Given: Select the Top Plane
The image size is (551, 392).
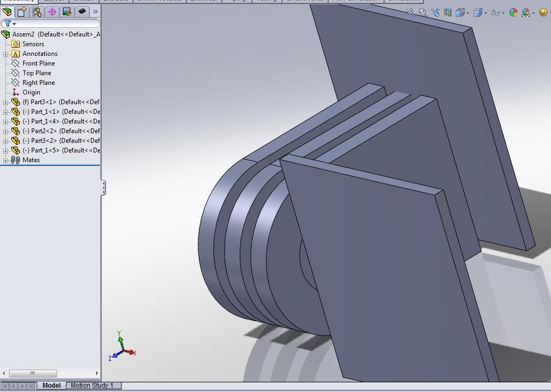Looking at the screenshot, I should 37,73.
